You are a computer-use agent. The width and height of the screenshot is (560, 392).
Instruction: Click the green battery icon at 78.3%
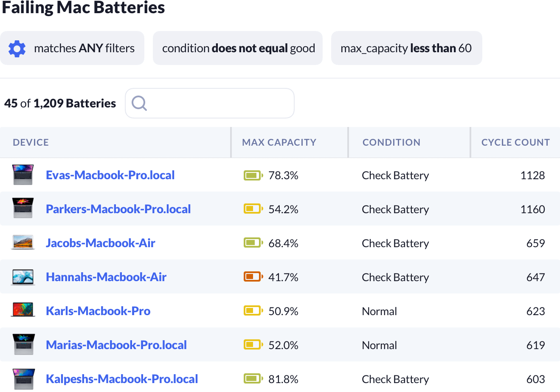tap(253, 175)
